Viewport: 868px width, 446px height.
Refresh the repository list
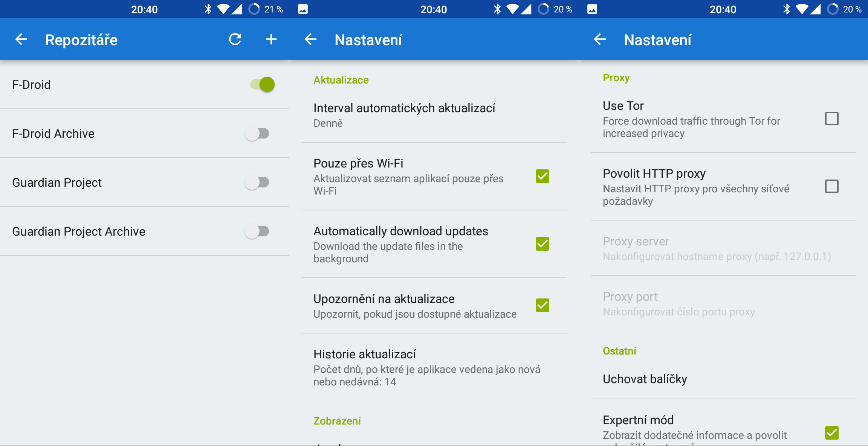pos(235,40)
